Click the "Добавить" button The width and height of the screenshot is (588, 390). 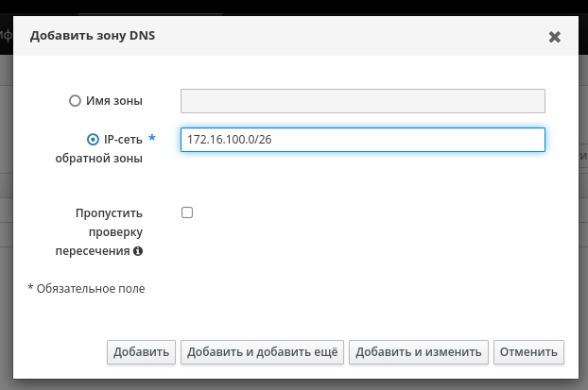(141, 352)
